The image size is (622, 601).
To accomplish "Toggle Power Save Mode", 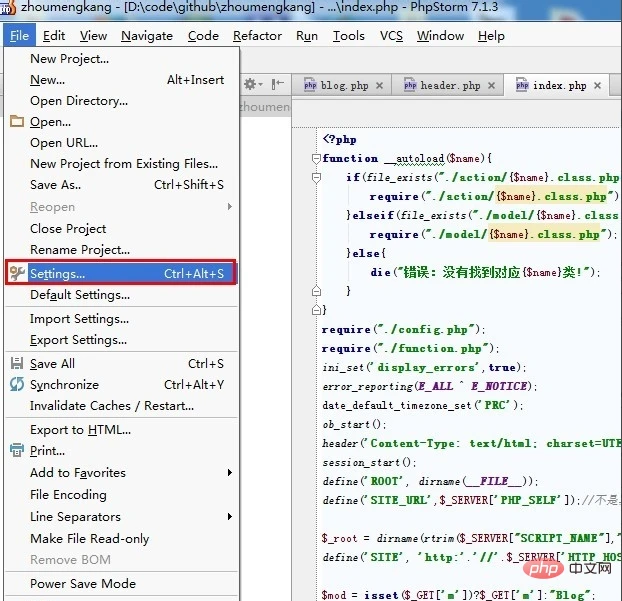I will pyautogui.click(x=121, y=584).
